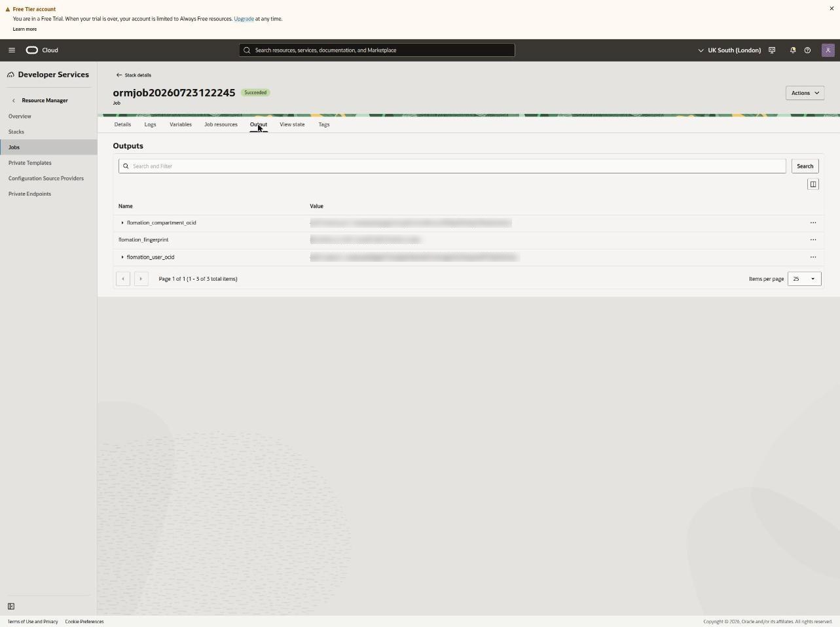Open Jobs in the sidebar
The image size is (840, 627).
click(48, 147)
